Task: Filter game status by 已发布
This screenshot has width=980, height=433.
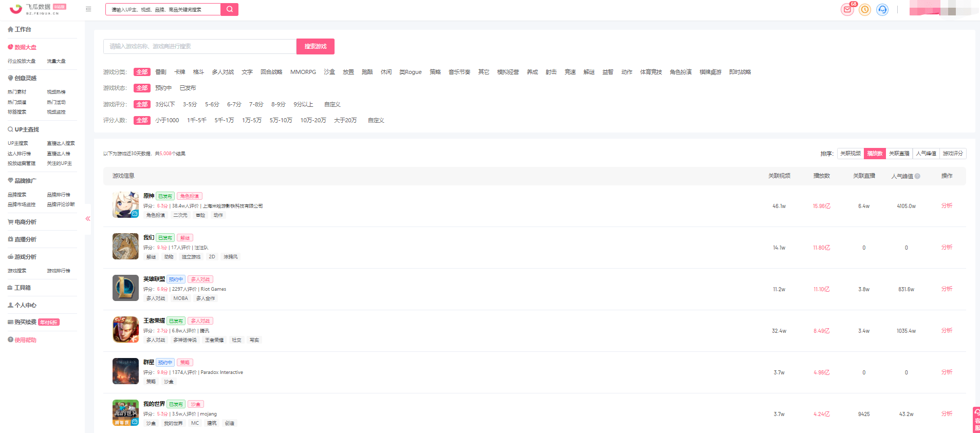Action: click(x=188, y=88)
